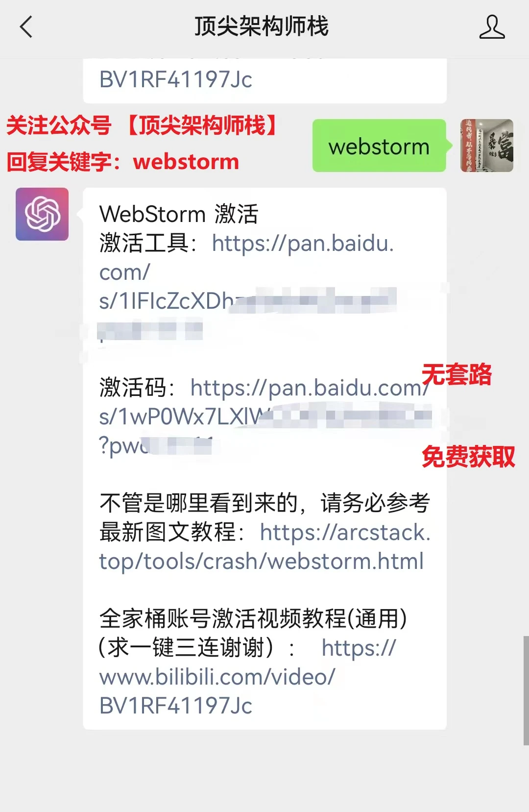The height and width of the screenshot is (812, 529).
Task: Tap the user's calligraphy avatar image
Action: point(487,146)
